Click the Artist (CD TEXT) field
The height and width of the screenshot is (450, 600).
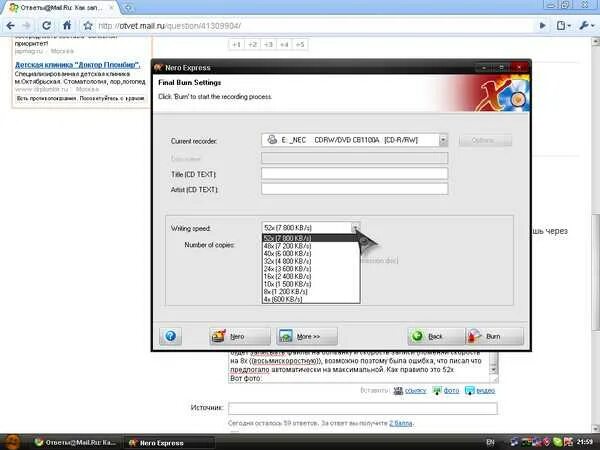354,189
